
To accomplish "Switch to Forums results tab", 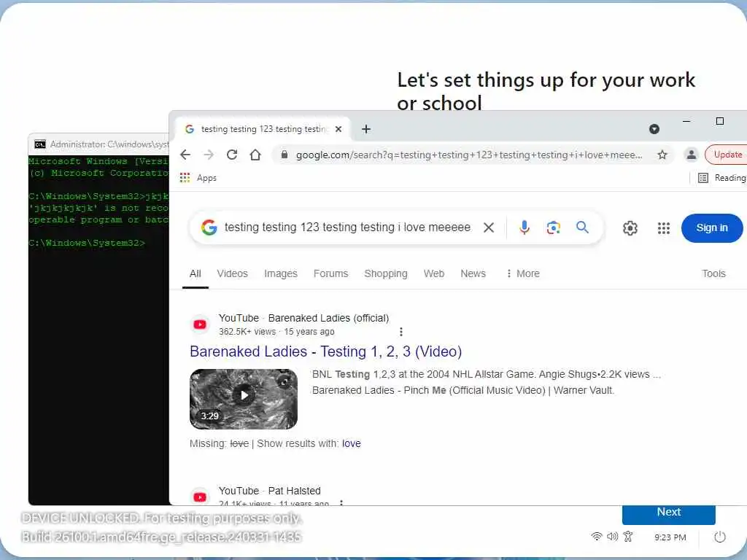I will click(330, 274).
